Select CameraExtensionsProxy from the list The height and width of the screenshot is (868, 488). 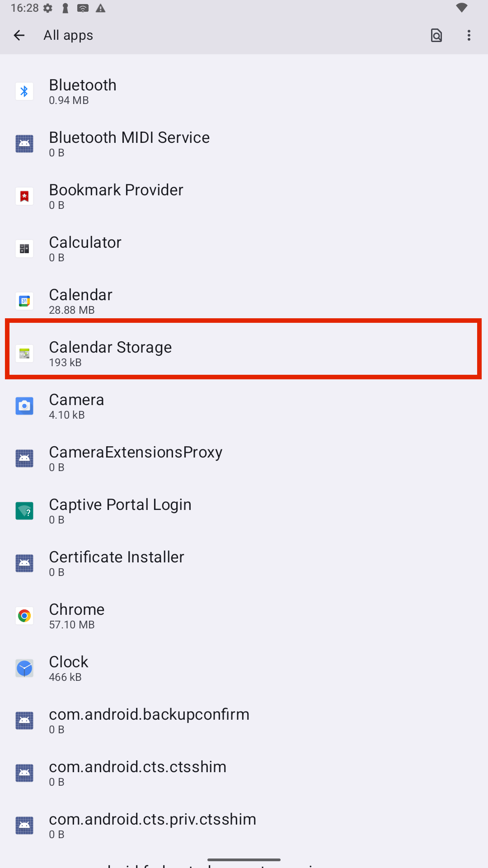pos(244,458)
